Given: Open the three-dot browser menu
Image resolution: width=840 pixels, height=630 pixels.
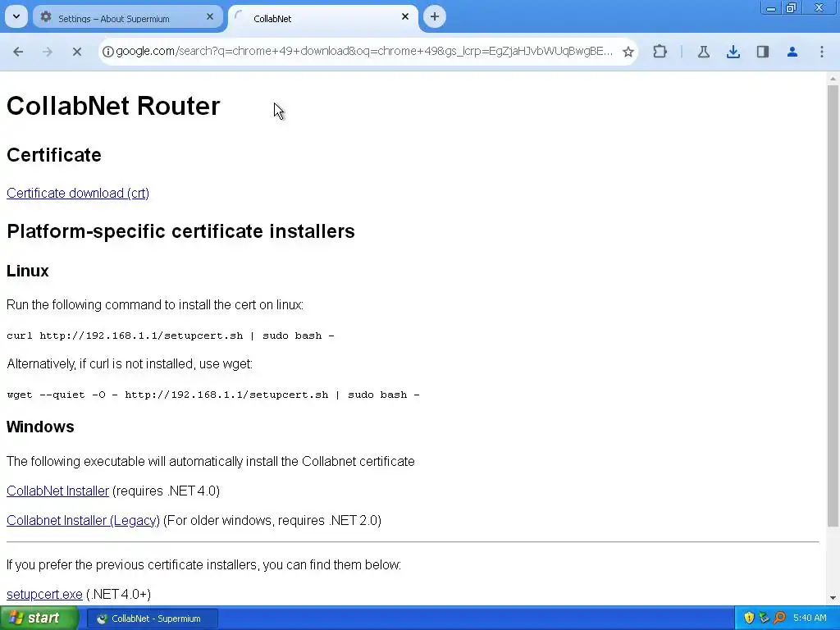Looking at the screenshot, I should pyautogui.click(x=822, y=52).
